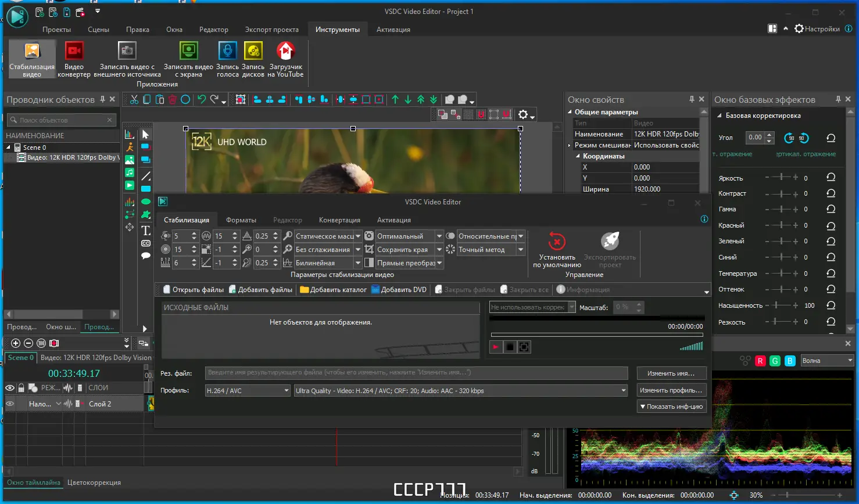
Task: Click the Добавить файлы button
Action: pyautogui.click(x=260, y=290)
